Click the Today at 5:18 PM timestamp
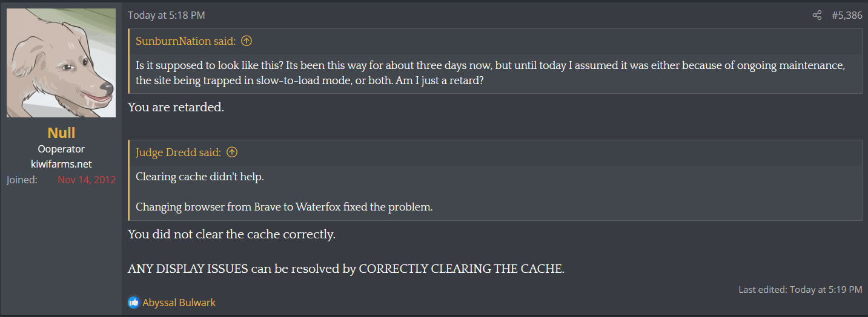 pos(166,16)
